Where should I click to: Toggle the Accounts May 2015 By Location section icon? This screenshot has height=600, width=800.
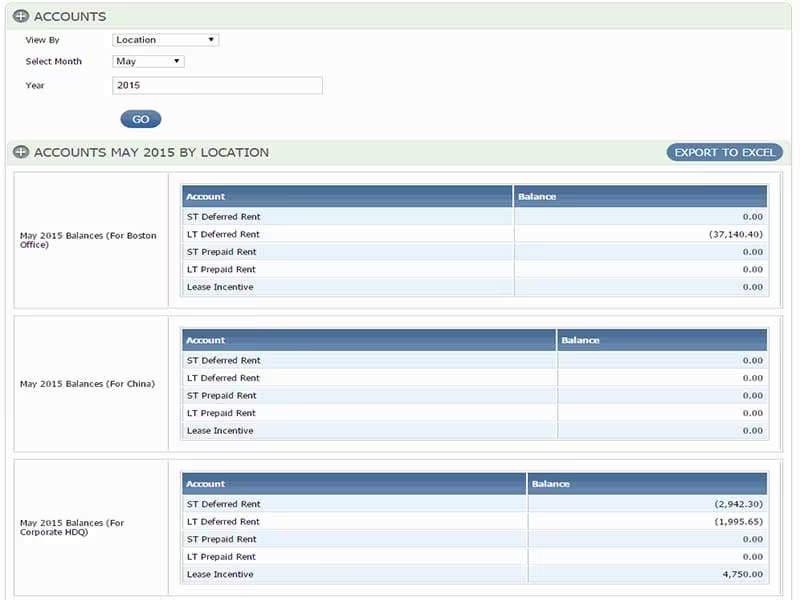coord(21,152)
